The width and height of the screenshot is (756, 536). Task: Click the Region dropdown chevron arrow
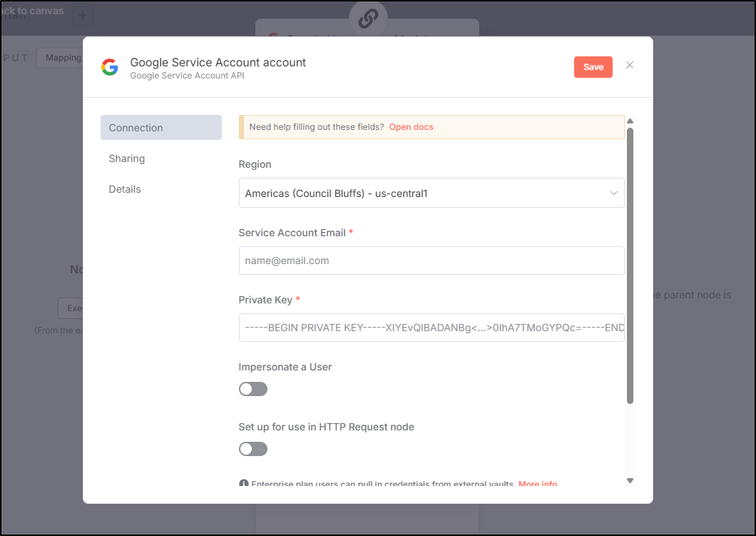614,193
